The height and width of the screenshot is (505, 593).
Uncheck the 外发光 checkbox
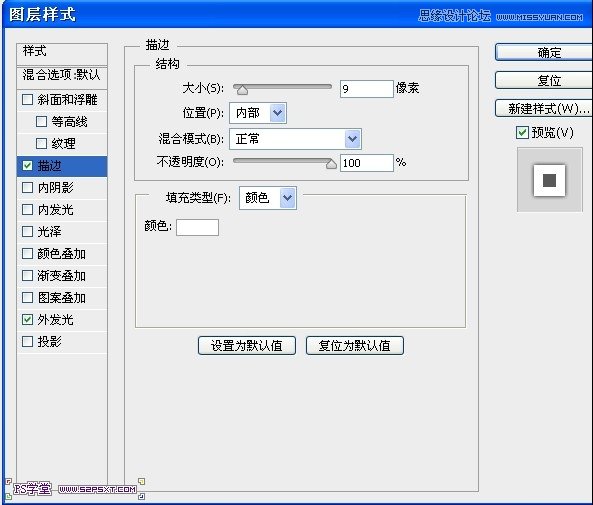point(27,320)
